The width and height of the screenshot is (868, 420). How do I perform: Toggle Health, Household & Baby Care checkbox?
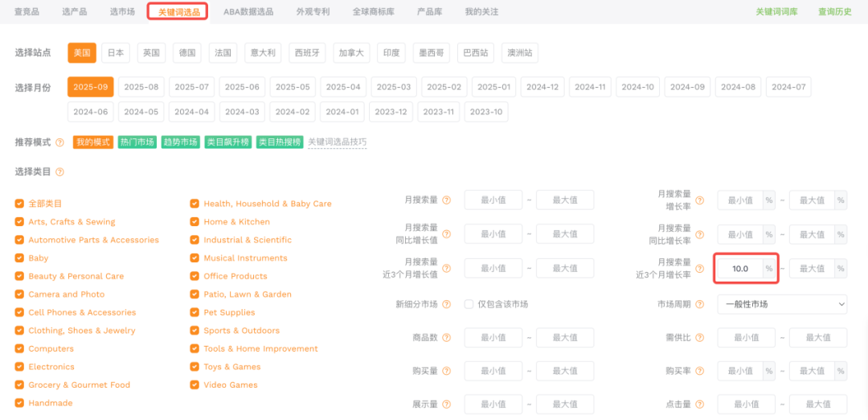click(194, 204)
